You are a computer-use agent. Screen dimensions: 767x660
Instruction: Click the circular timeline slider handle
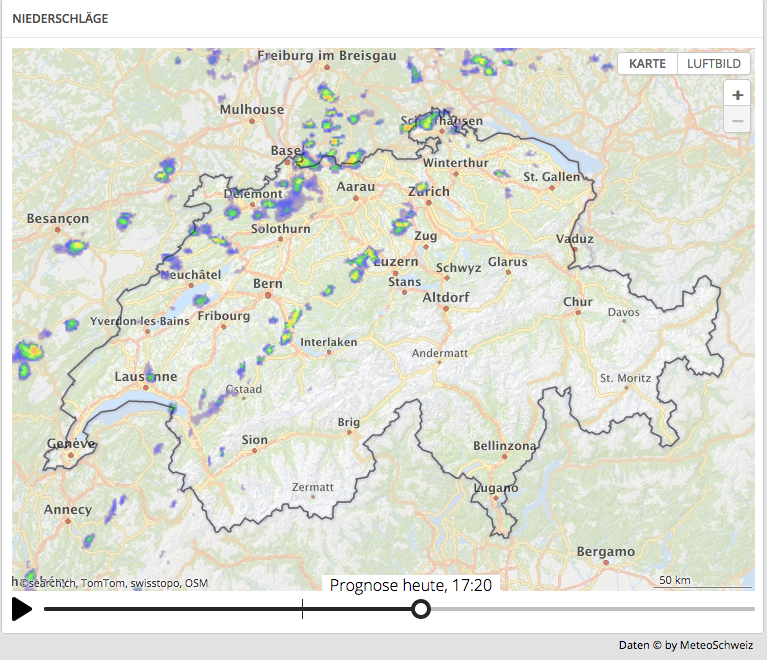click(421, 609)
